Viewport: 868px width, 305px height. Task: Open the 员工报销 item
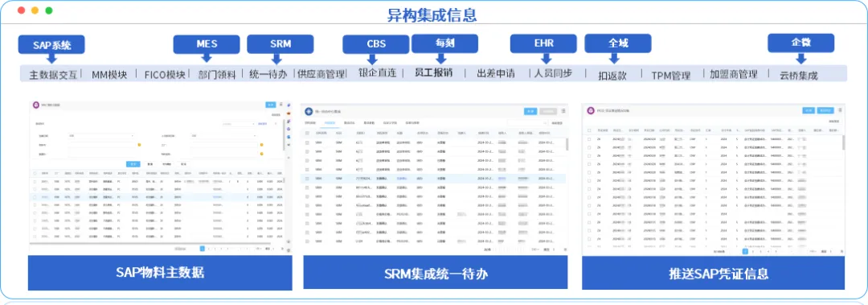tap(434, 72)
